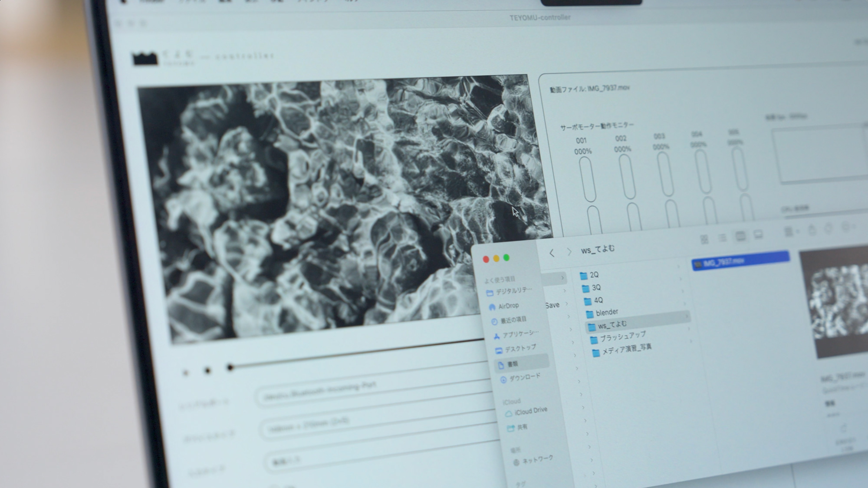Go forward with Finder's forward chevron
The image size is (868, 488).
[569, 252]
